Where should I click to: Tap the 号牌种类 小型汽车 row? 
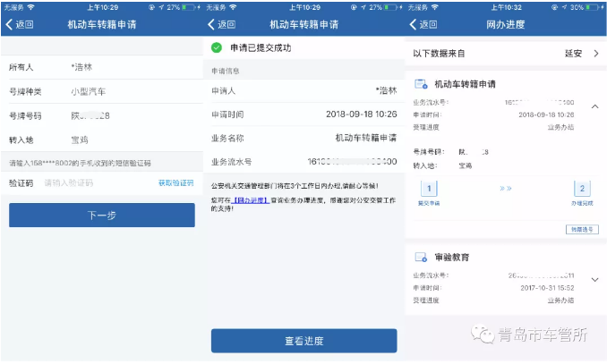tap(101, 91)
